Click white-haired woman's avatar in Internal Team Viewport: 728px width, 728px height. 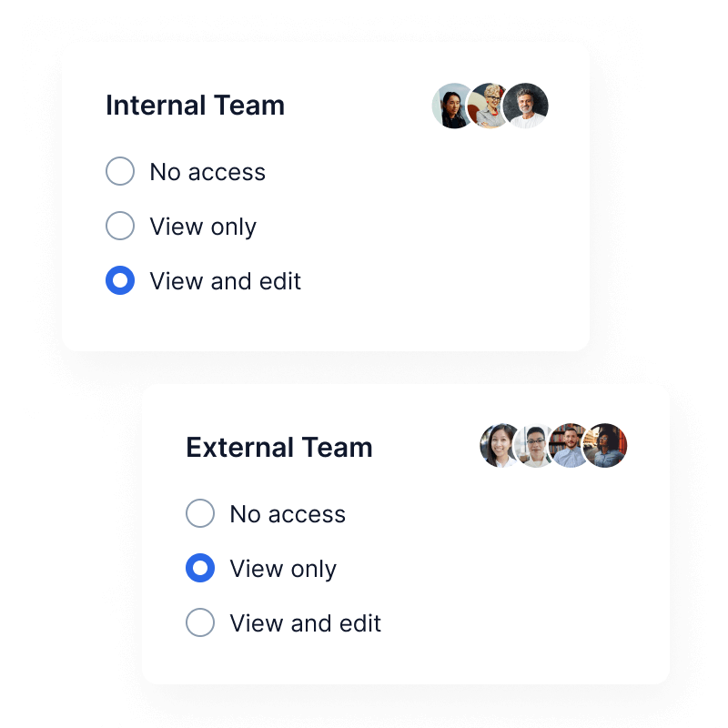[489, 106]
